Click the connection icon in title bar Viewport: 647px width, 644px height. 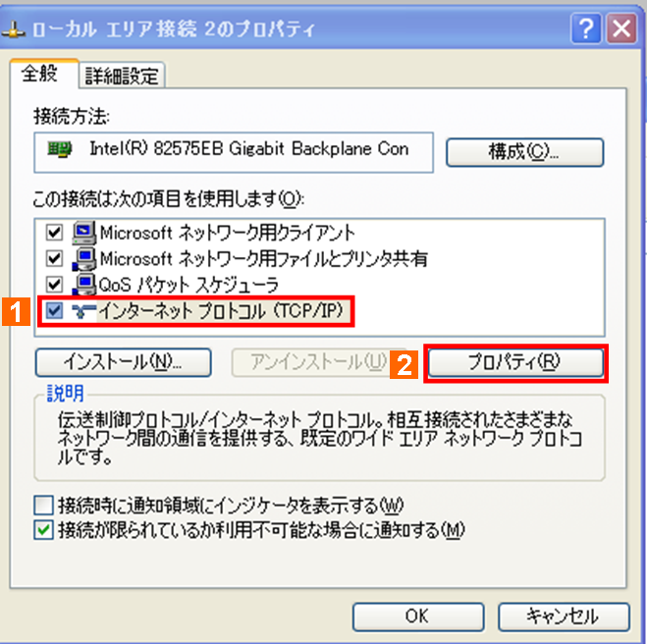click(14, 30)
